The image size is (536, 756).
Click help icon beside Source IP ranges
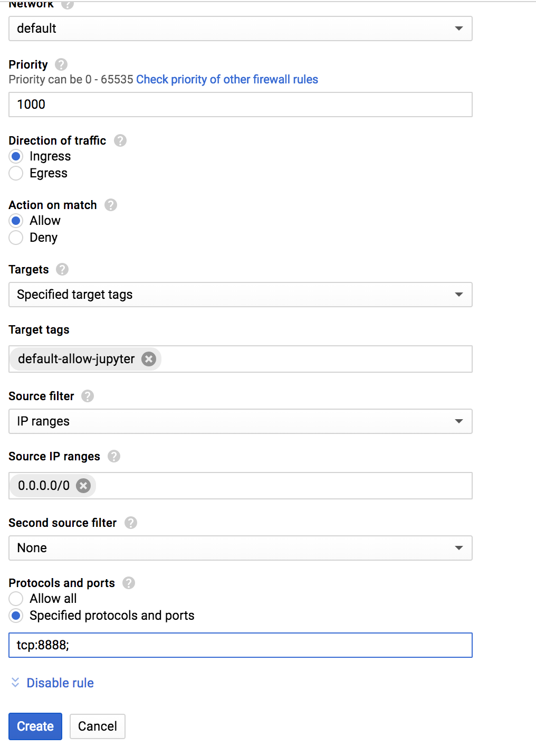click(114, 456)
